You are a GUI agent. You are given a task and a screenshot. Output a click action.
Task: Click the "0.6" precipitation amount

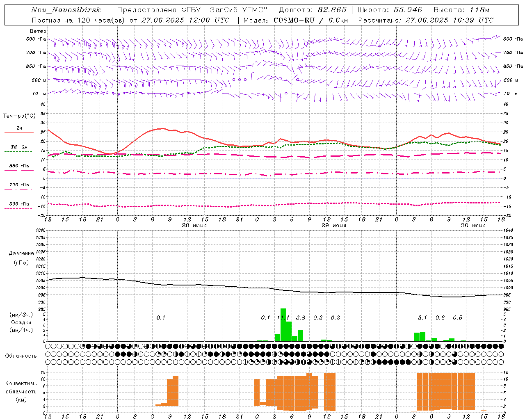pos(440,317)
